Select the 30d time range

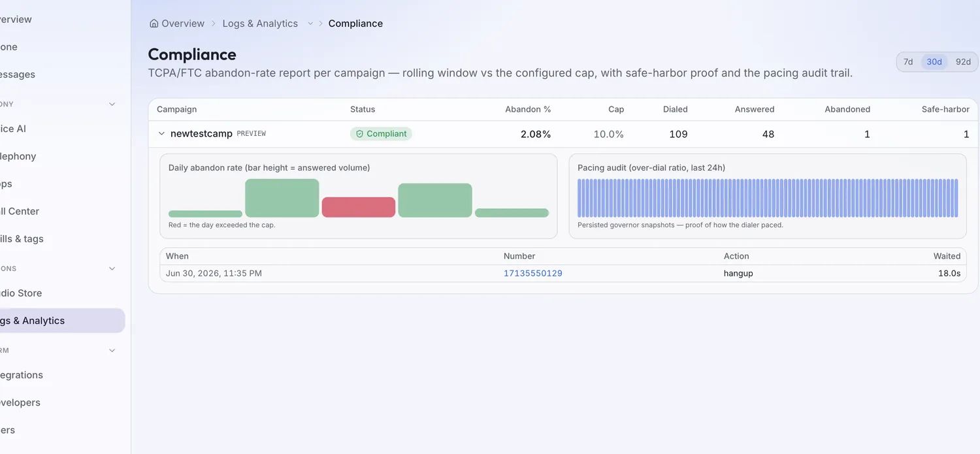coord(934,62)
